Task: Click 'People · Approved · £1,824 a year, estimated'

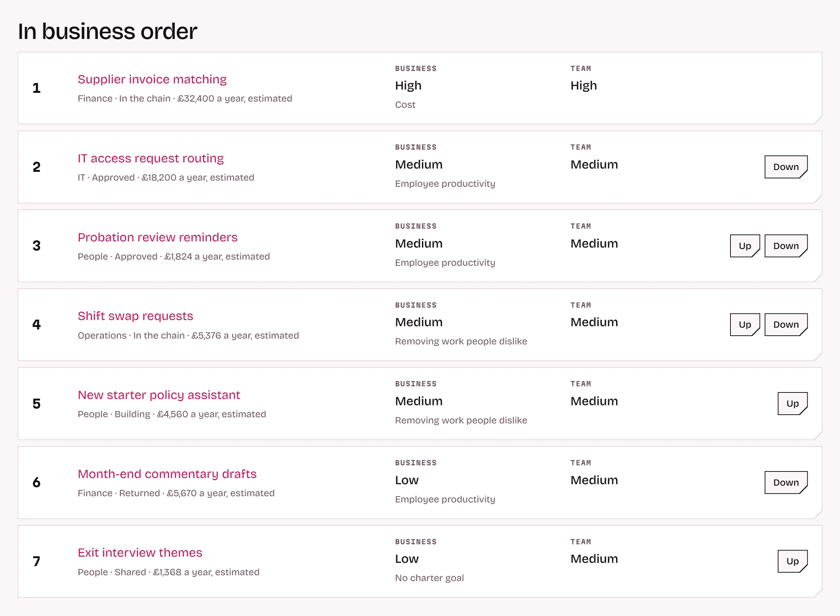Action: (x=174, y=257)
